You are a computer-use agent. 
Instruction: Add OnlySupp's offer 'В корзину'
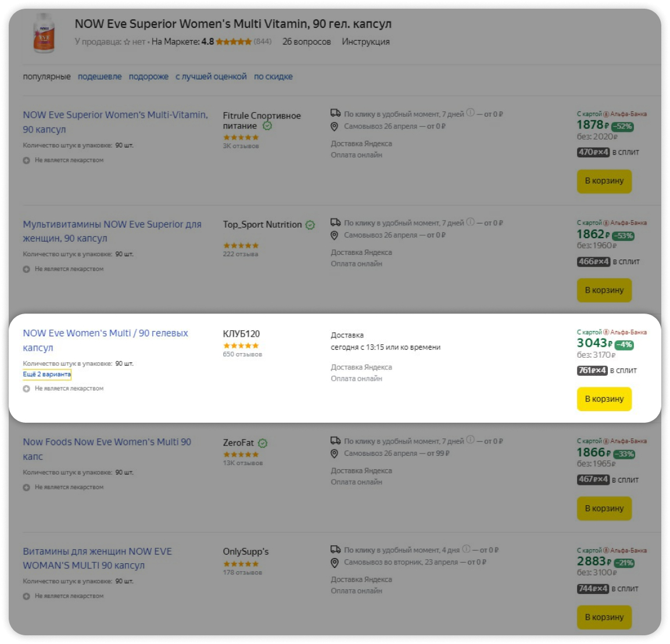(604, 617)
